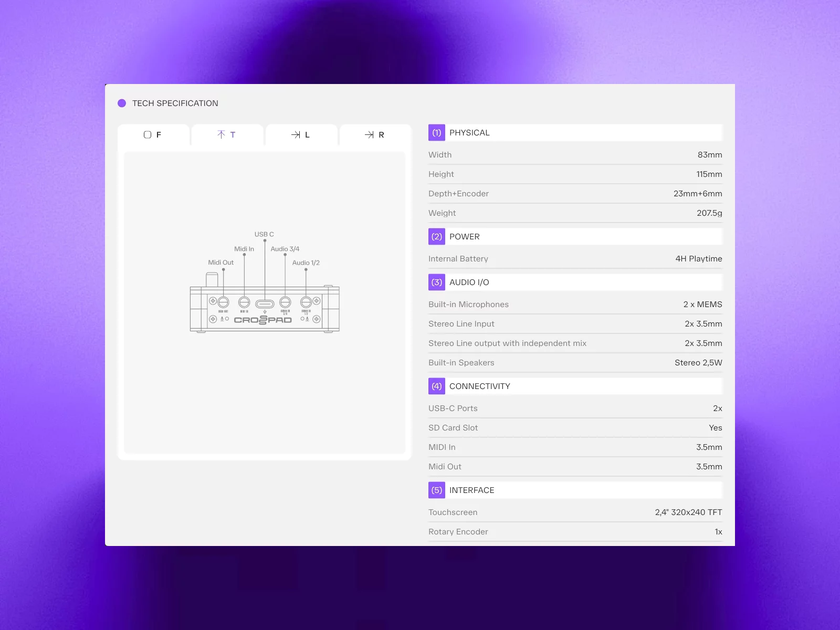Screen dimensions: 840x630
Task: Click the 'Stereo 2,5W' speakers value
Action: [698, 363]
